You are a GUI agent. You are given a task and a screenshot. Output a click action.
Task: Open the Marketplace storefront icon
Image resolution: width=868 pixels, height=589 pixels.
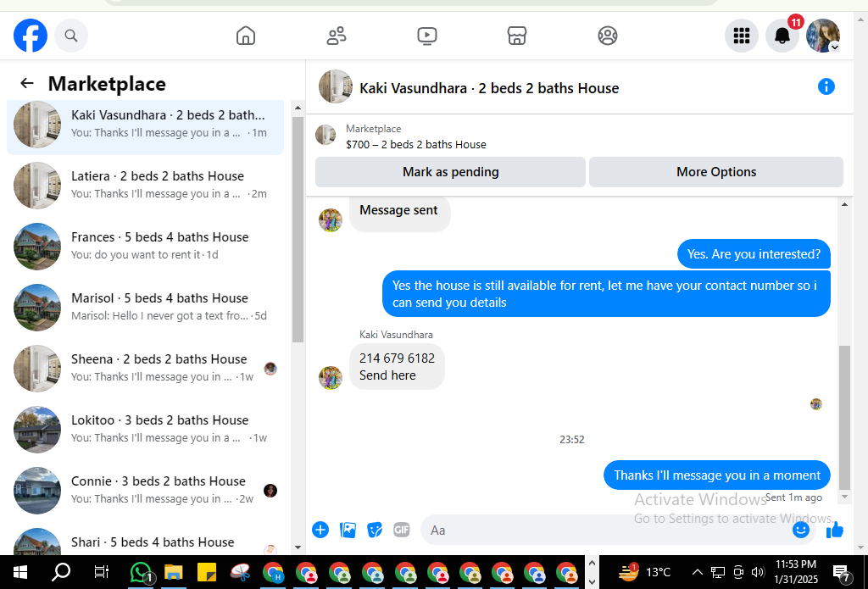(517, 36)
